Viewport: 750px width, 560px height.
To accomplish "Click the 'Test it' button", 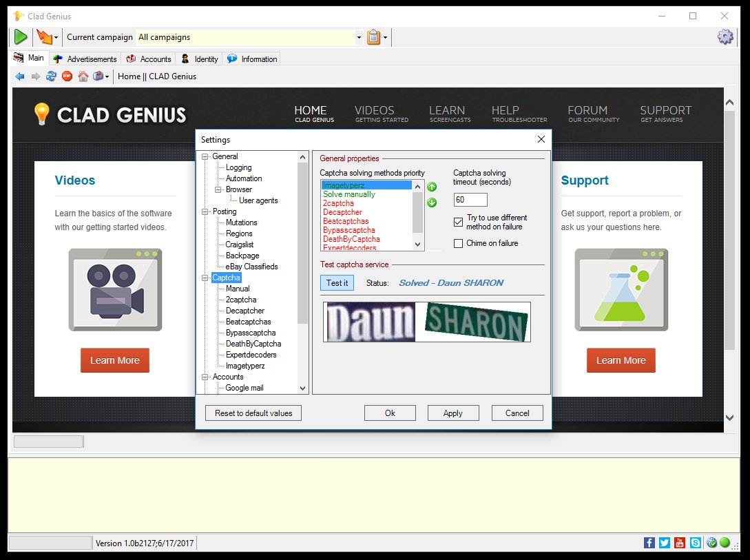I will (337, 282).
